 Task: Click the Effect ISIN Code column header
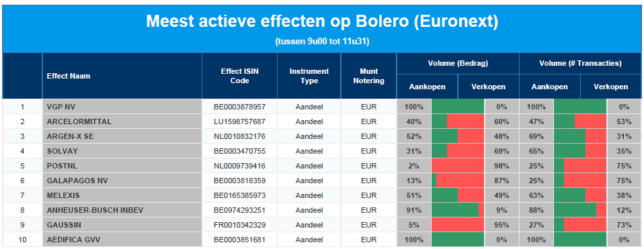pos(239,76)
